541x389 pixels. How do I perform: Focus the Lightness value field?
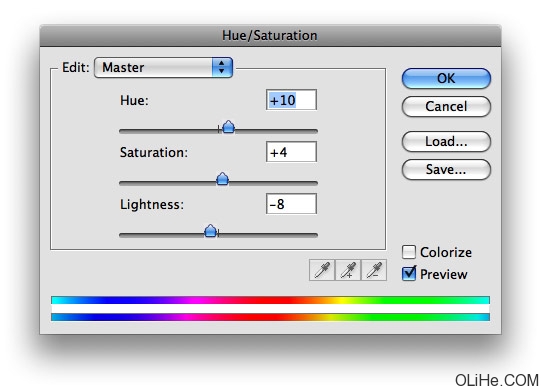pyautogui.click(x=291, y=204)
